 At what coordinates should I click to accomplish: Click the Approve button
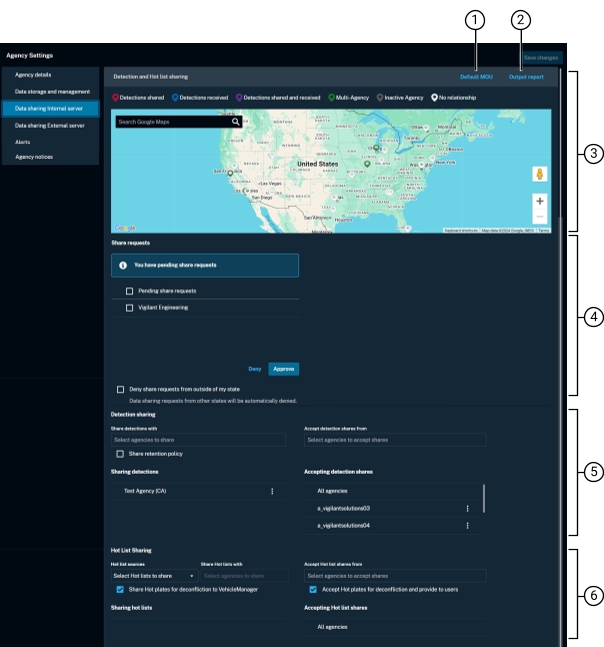[284, 369]
